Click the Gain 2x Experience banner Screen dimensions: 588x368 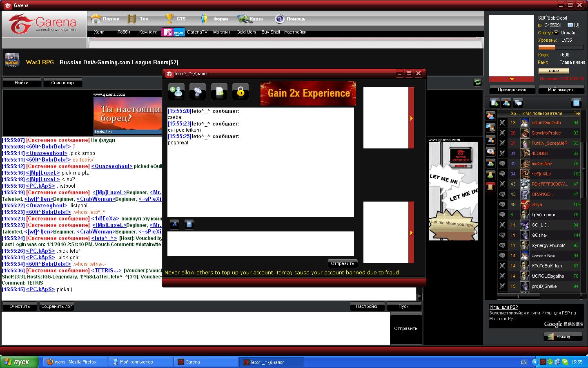point(308,93)
